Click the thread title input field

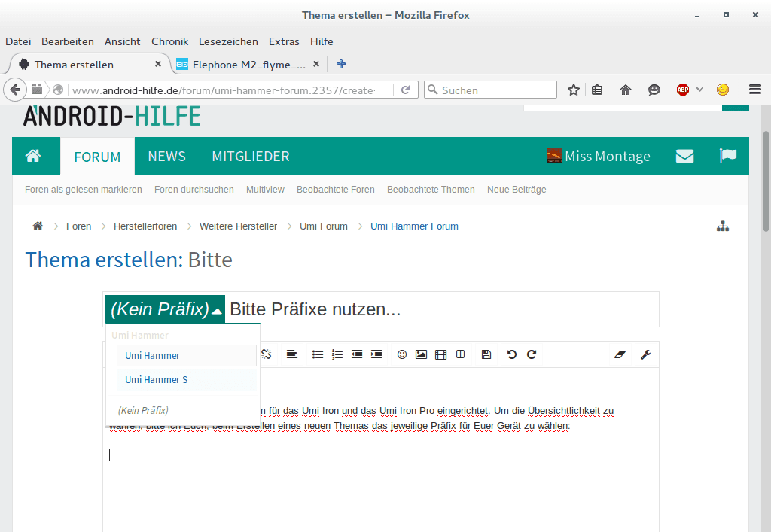pos(440,309)
